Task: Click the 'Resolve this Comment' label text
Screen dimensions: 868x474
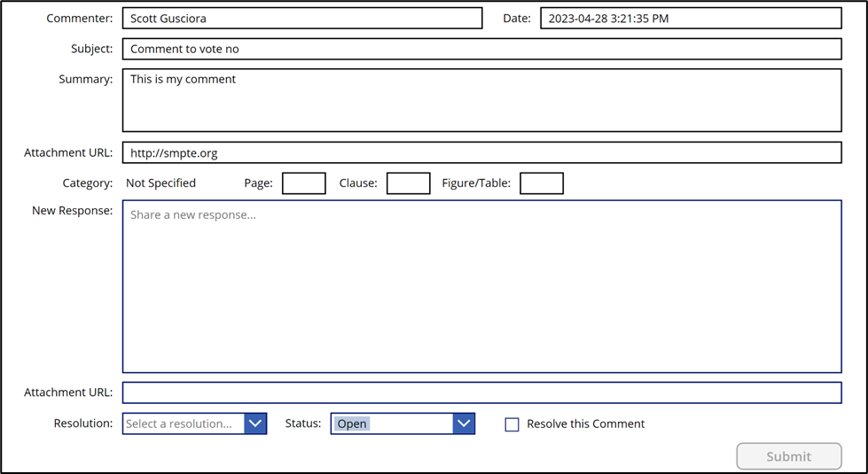Action: click(x=585, y=423)
